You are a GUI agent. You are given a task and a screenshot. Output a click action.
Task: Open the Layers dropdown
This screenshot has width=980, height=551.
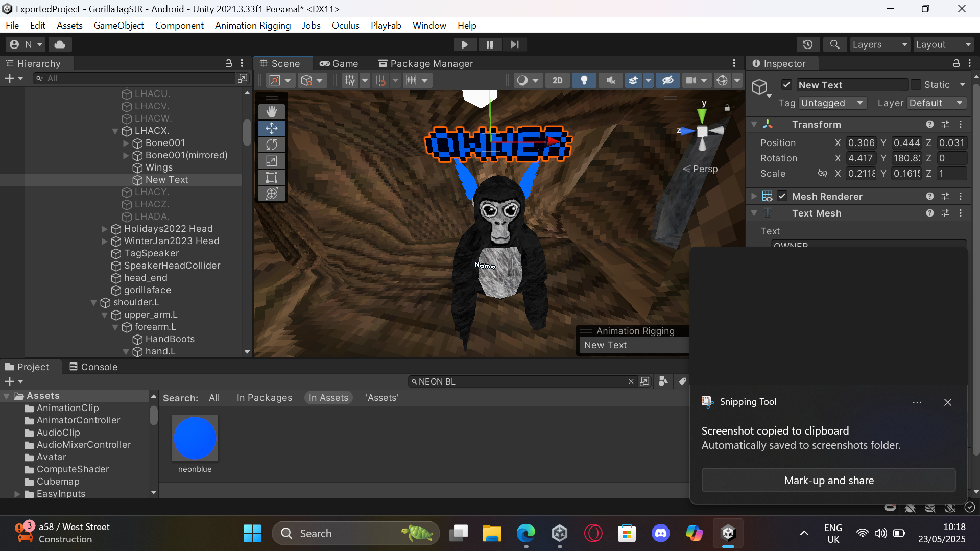click(880, 44)
